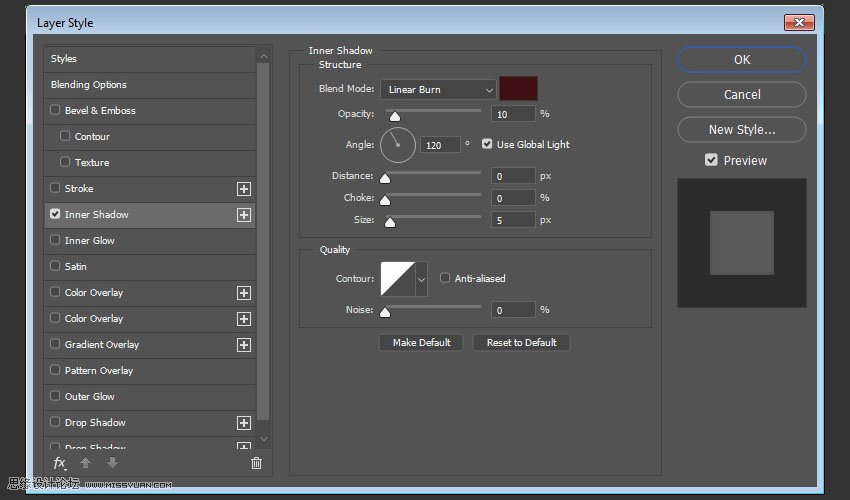Move effect down with the down arrow

(112, 463)
